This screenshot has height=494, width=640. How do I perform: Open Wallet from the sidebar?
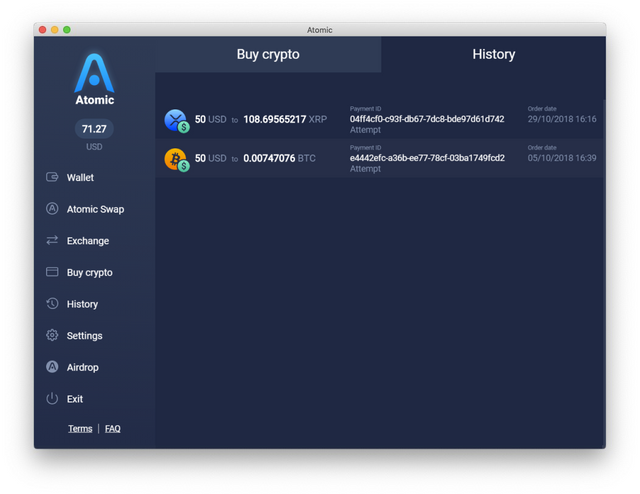click(x=80, y=178)
